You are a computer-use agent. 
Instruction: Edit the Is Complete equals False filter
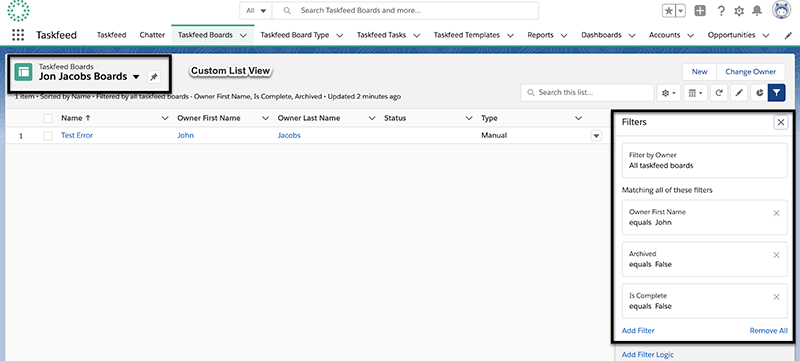point(705,301)
